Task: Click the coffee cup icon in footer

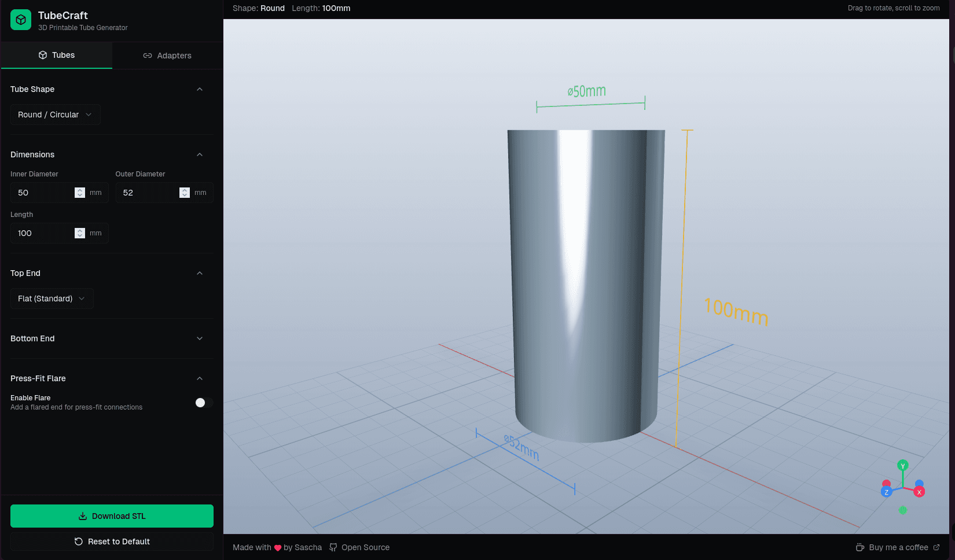Action: 860,547
